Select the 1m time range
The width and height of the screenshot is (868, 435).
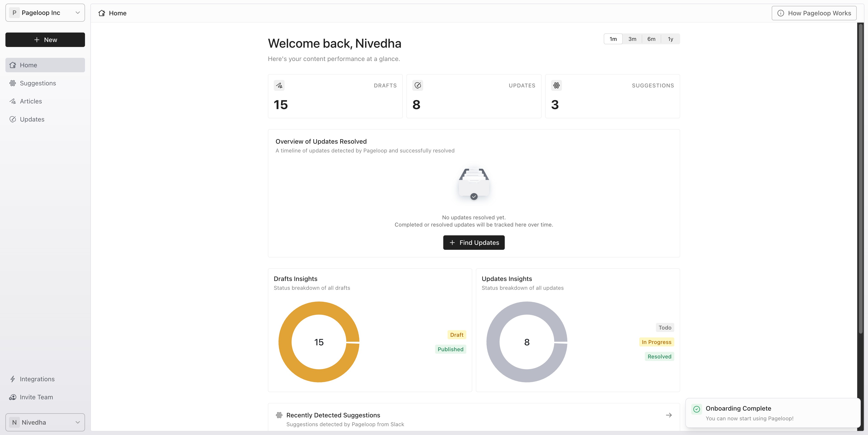(613, 39)
